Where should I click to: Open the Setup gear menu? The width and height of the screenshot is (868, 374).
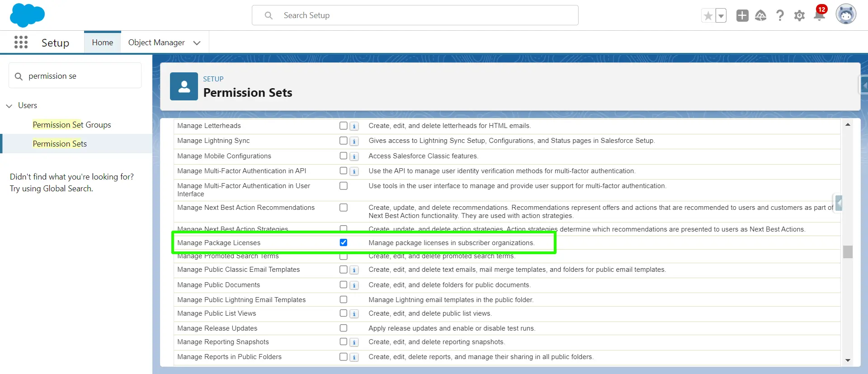799,16
